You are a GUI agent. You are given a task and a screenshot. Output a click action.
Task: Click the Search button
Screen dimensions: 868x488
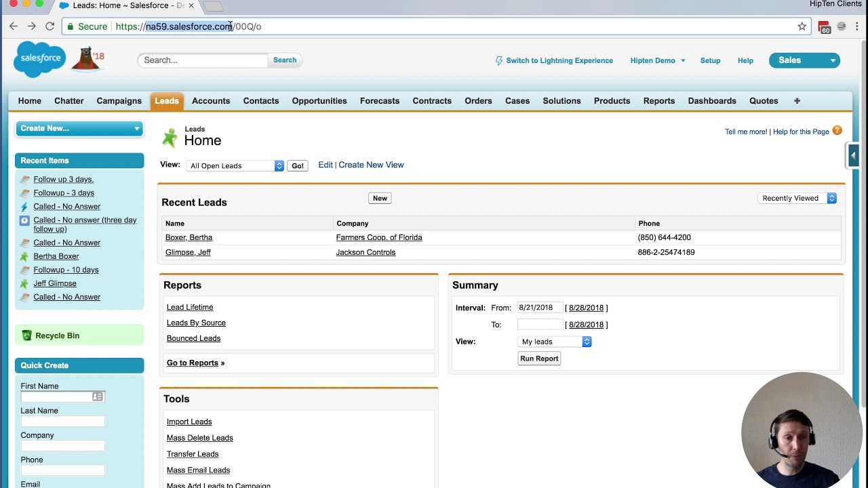pyautogui.click(x=285, y=60)
